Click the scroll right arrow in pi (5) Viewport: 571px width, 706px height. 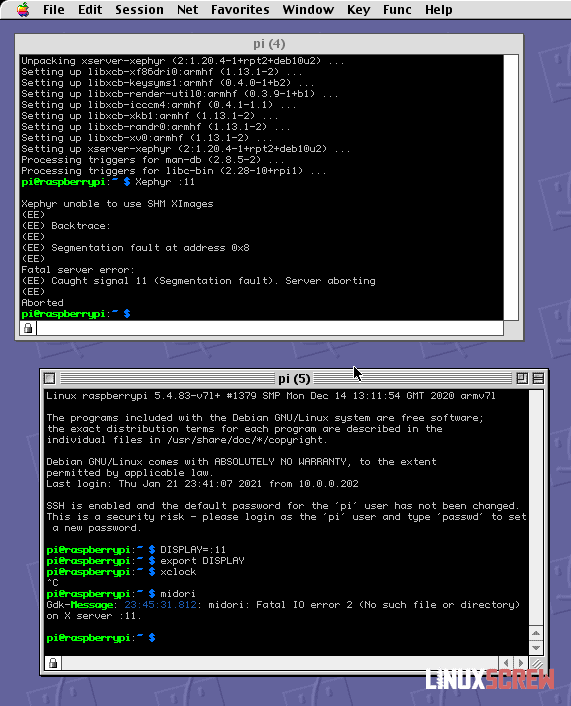tap(521, 663)
